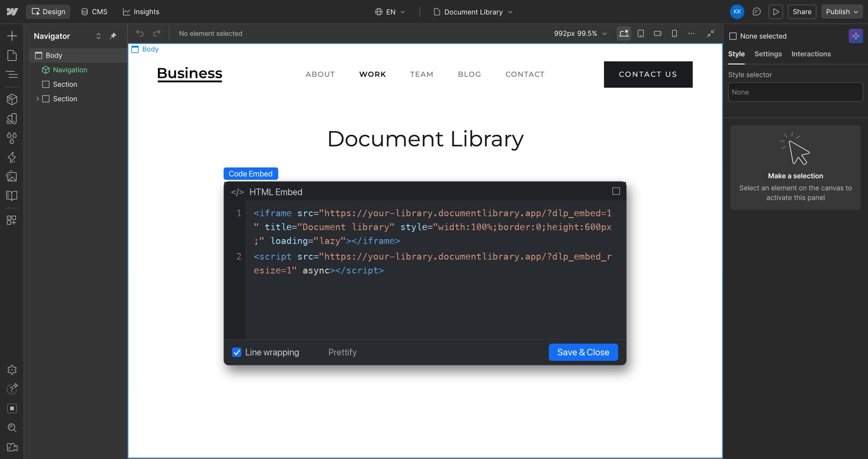Viewport: 868px width, 459px height.
Task: Pin the Navigator panel
Action: coord(113,36)
